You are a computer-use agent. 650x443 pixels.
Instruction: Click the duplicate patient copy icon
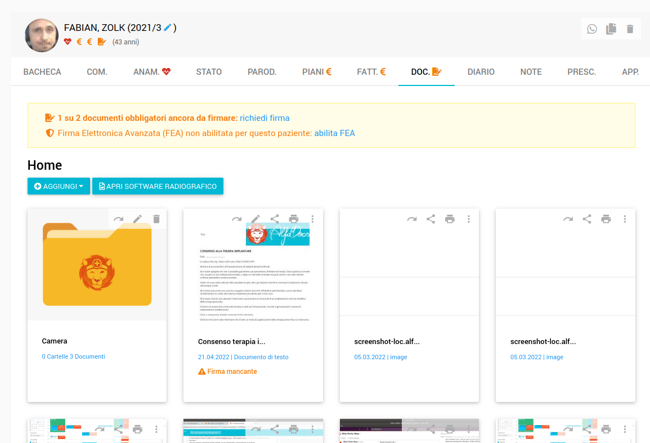(x=611, y=29)
